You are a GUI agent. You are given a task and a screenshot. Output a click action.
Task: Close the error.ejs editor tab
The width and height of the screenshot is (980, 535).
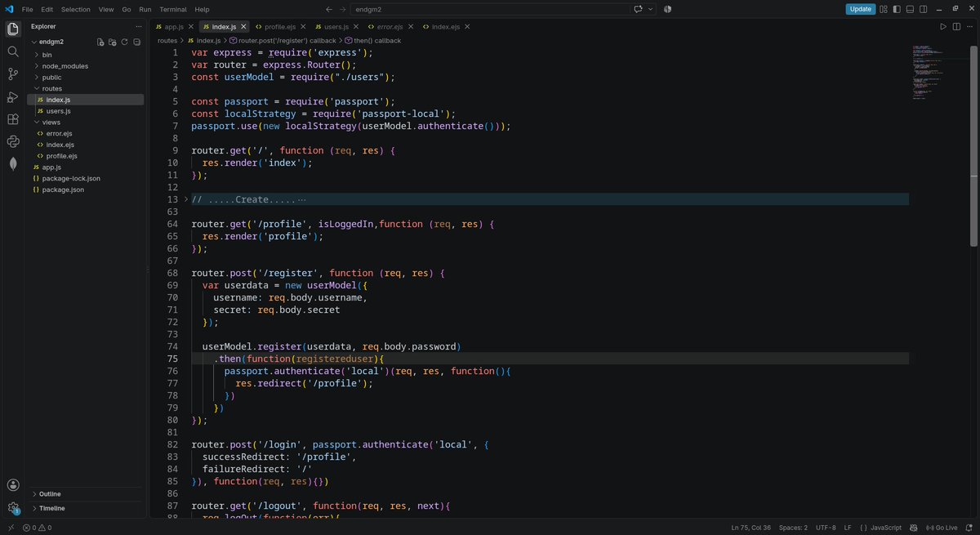point(411,27)
